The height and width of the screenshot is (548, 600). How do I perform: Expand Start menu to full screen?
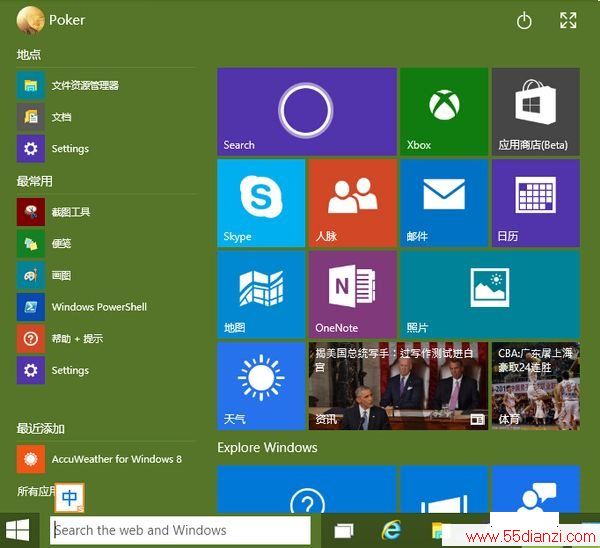pyautogui.click(x=568, y=20)
